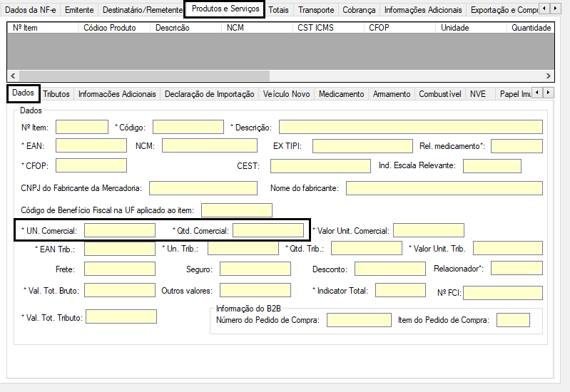Focus the Nome do fabricante field

[x=444, y=188]
